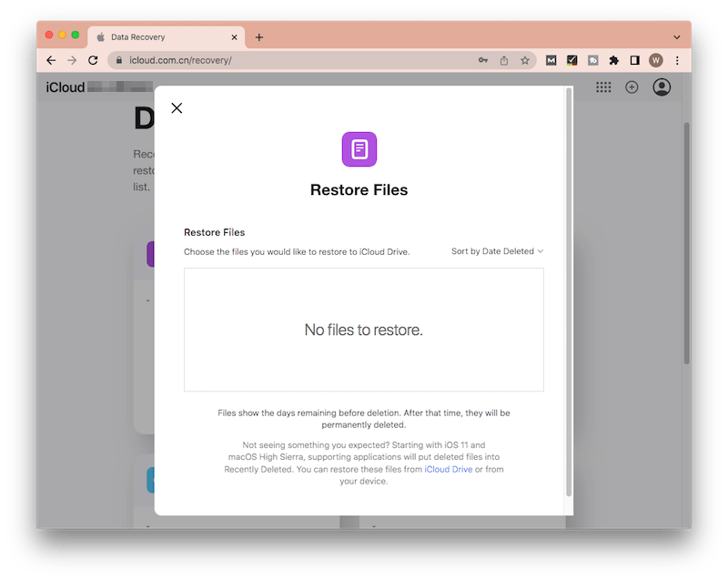Open the M extension icon
This screenshot has height=581, width=728.
(x=551, y=60)
